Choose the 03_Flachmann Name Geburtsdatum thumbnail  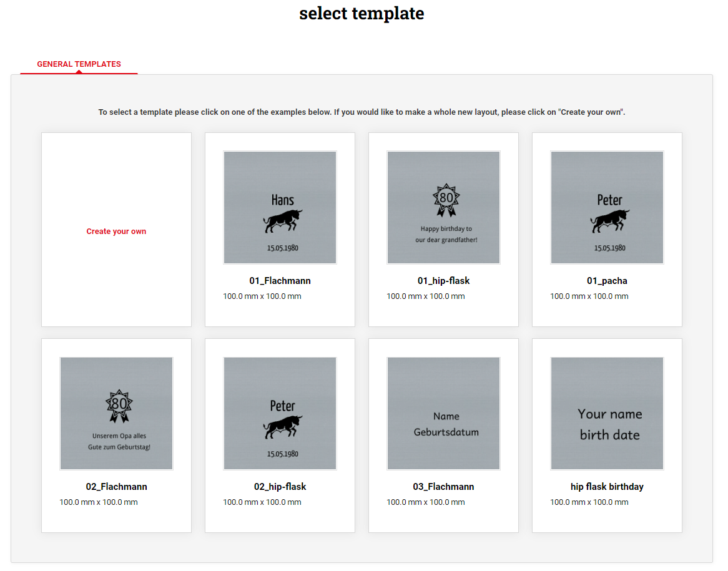pos(443,414)
